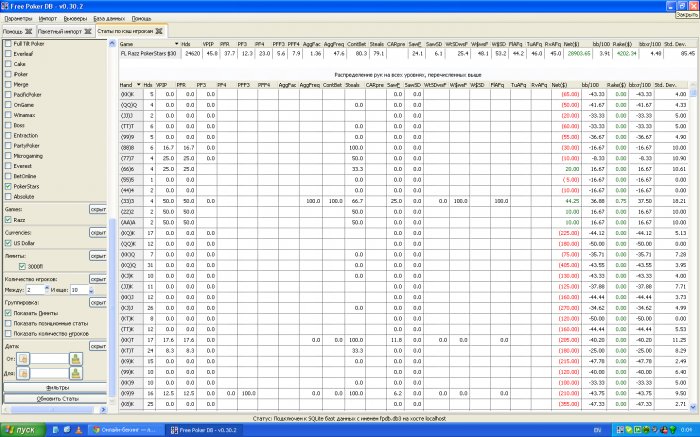This screenshot has height=437, width=700.
Task: Click hands table scrollbar down arrow
Action: (x=693, y=407)
